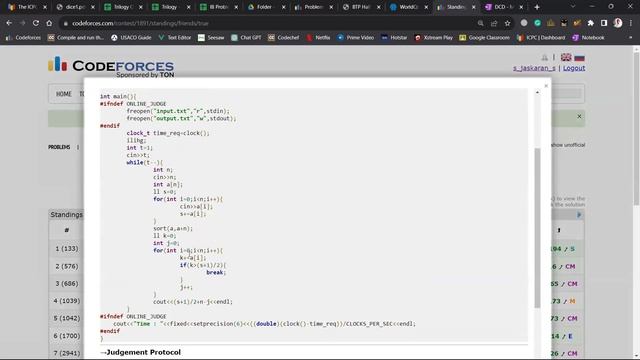Dismiss the green notification banner
The height and width of the screenshot is (360, 640).
pyautogui.click(x=579, y=116)
